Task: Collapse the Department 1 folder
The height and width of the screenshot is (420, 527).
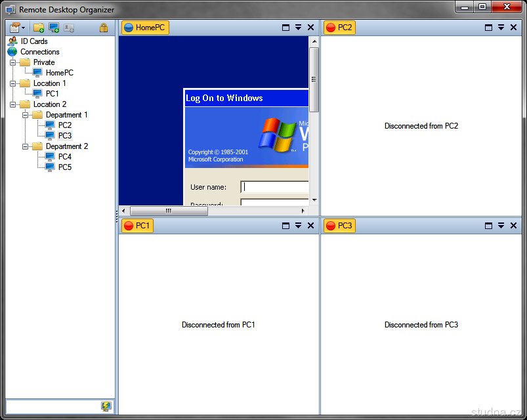Action: (x=25, y=115)
